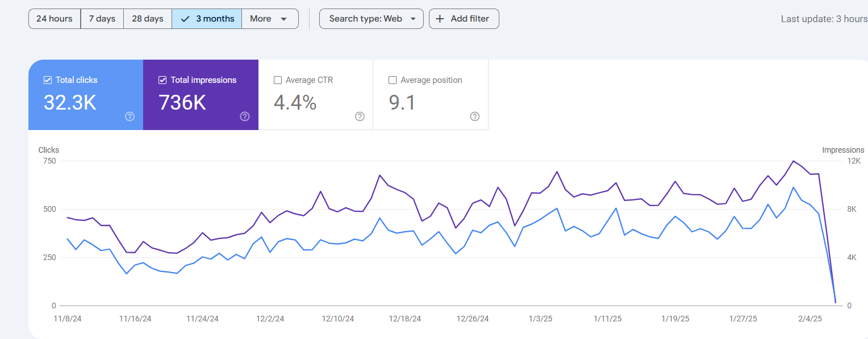Expand the More date range dropdown
The width and height of the screenshot is (868, 339).
click(x=269, y=19)
